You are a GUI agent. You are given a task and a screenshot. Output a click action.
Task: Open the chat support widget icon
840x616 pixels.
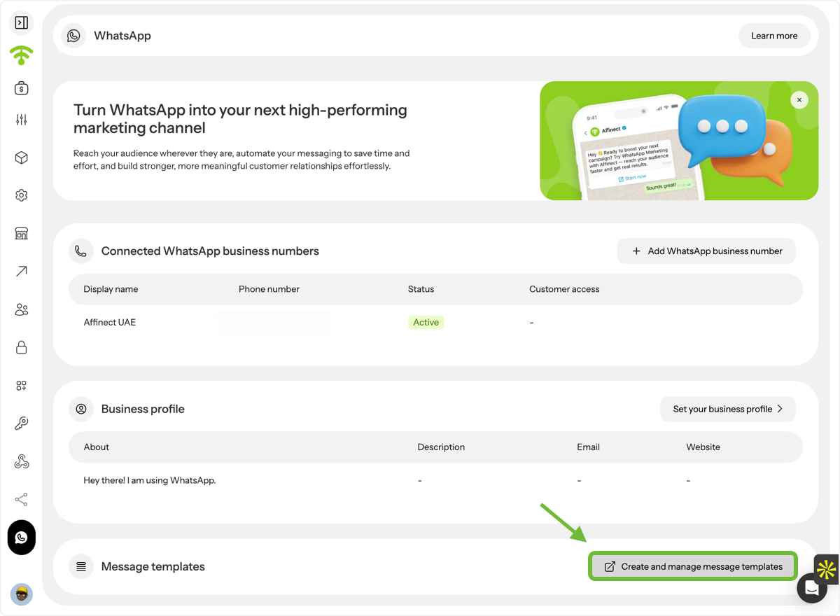pos(812,588)
